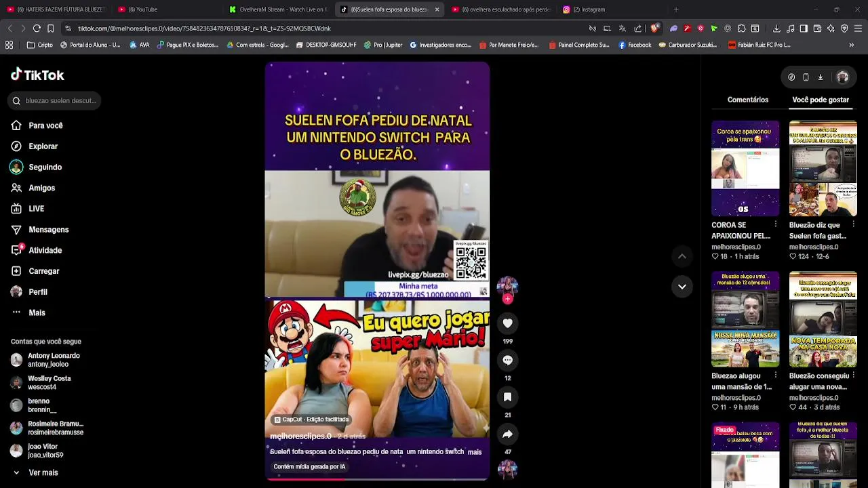Open Bluezão diz que Suelen fofa thumbnail
This screenshot has height=488, width=868.
(x=823, y=168)
